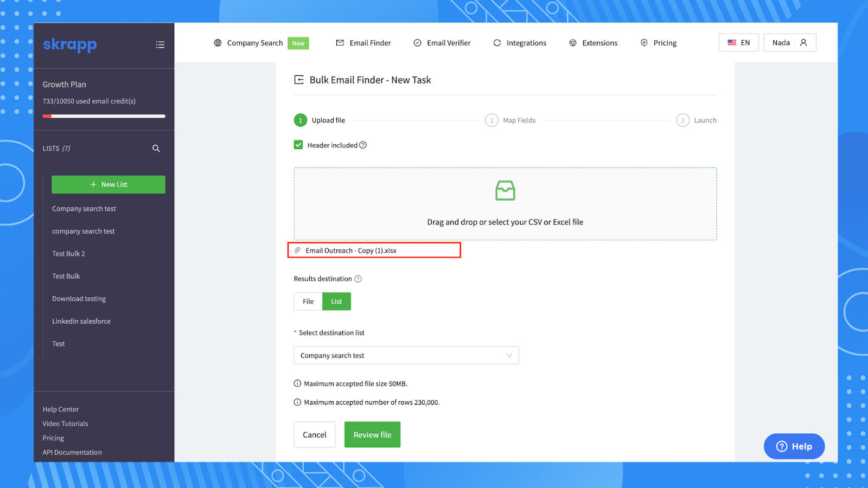868x488 pixels.
Task: Open Video Tutorials link in sidebar
Action: click(65, 424)
